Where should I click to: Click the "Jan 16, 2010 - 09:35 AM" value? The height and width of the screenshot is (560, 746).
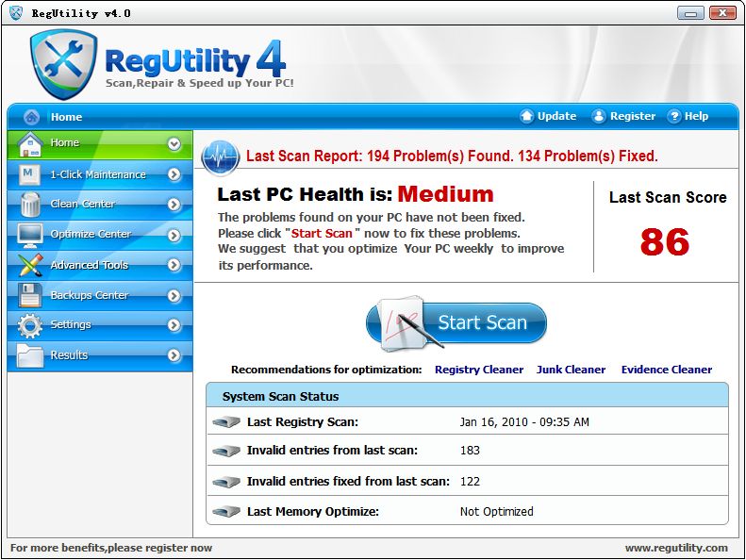[524, 422]
